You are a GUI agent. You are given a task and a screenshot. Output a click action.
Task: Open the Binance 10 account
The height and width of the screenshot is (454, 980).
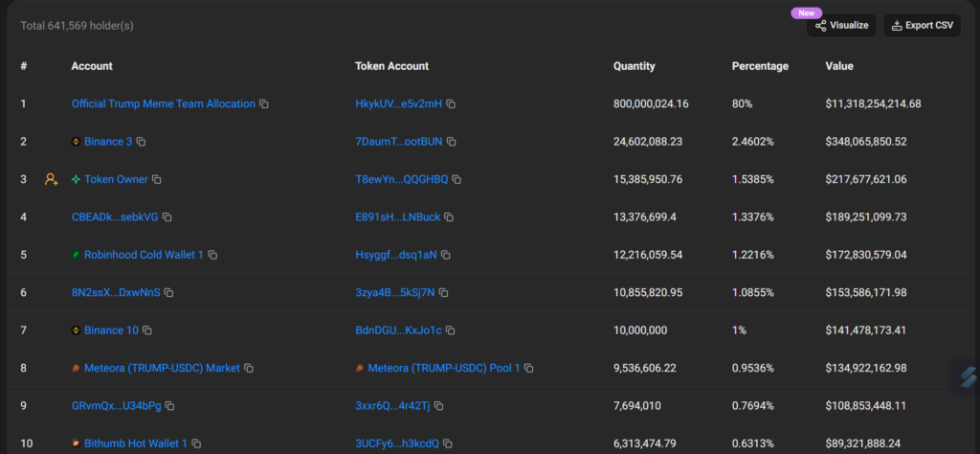(x=111, y=330)
